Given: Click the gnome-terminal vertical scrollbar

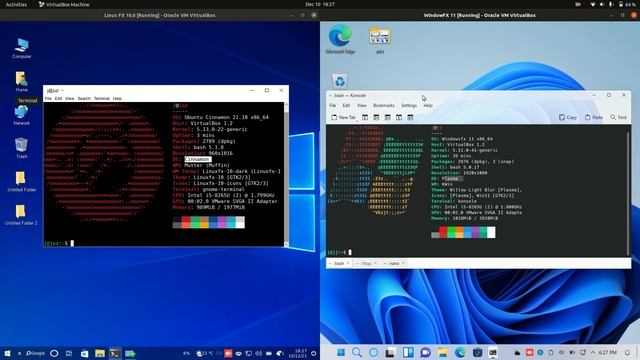Looking at the screenshot, I should pos(286,174).
